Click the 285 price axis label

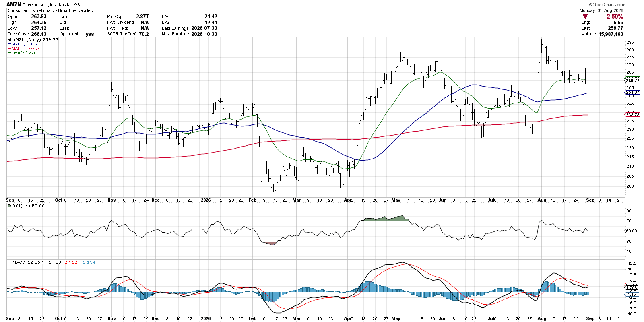(x=630, y=43)
